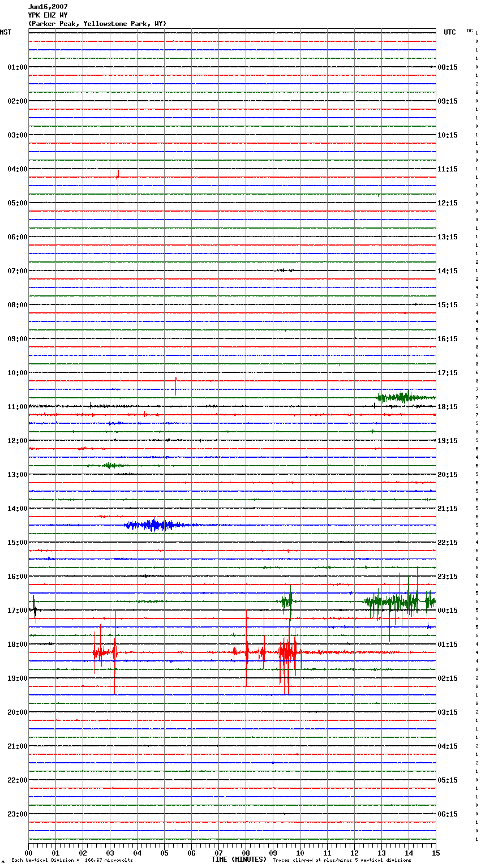Click the 00:15 UTC time label
481x868 pixels.
coord(448,611)
